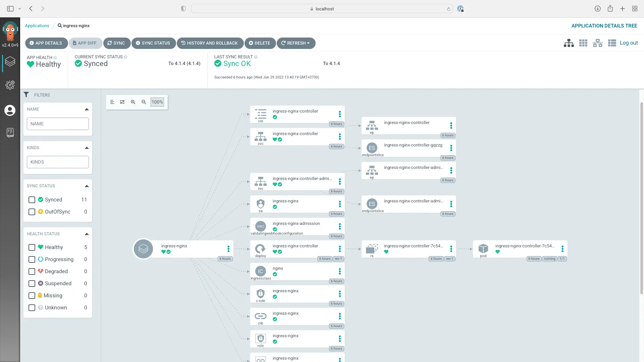Click the crb link icon for ingress-nginx

point(260,316)
